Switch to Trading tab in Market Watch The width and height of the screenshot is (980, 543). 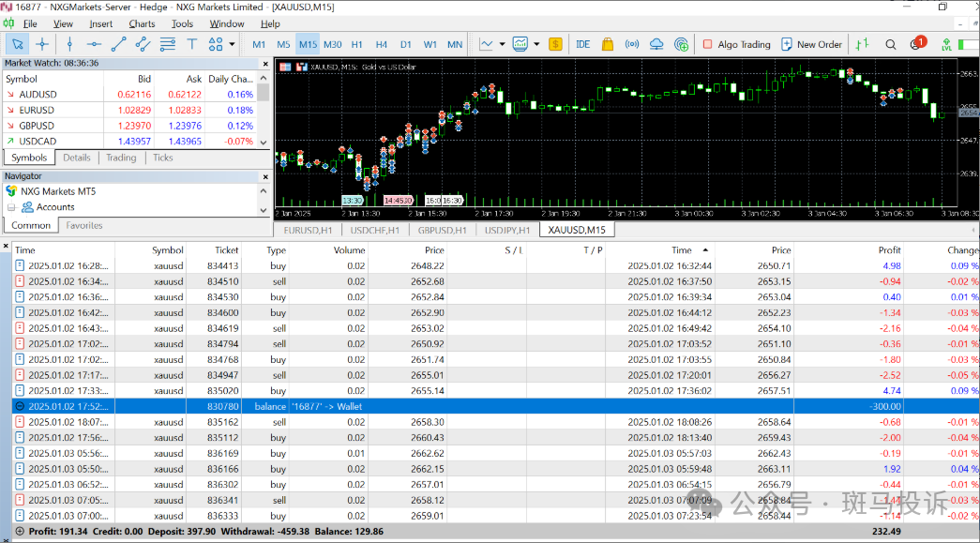click(x=121, y=158)
